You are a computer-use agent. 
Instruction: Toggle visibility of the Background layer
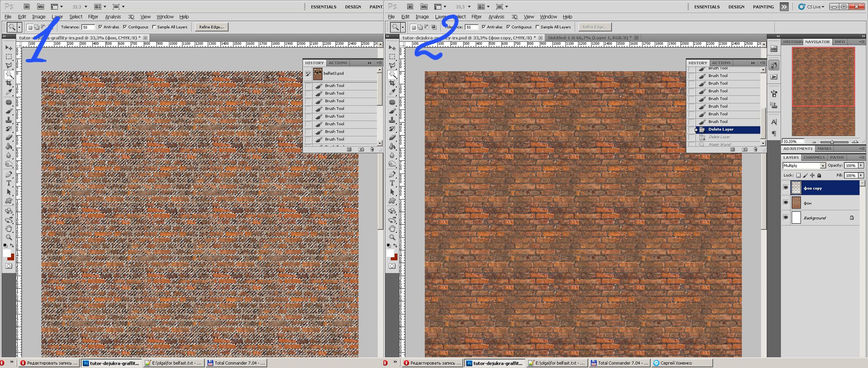[x=786, y=218]
